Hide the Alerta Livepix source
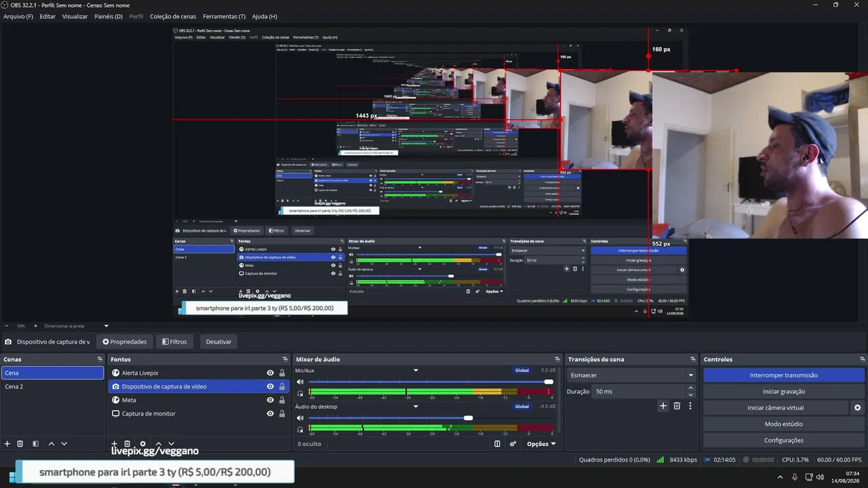The width and height of the screenshot is (868, 488). (x=270, y=373)
